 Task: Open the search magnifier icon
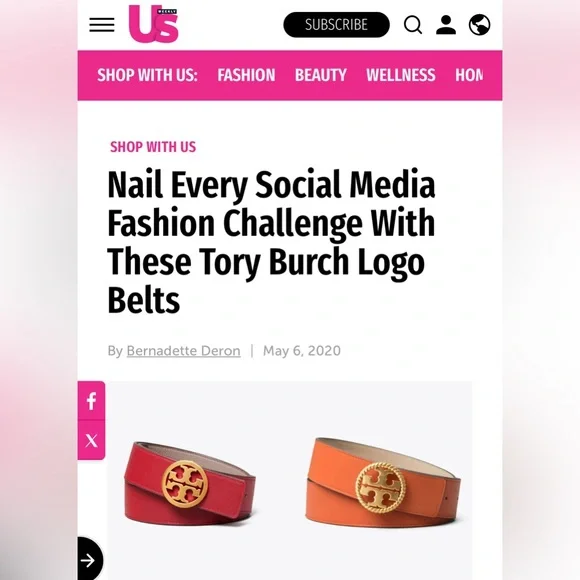[413, 25]
